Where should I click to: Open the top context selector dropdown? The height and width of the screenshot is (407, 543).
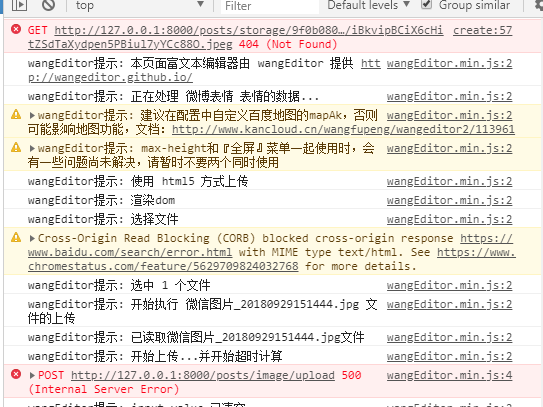[139, 5]
